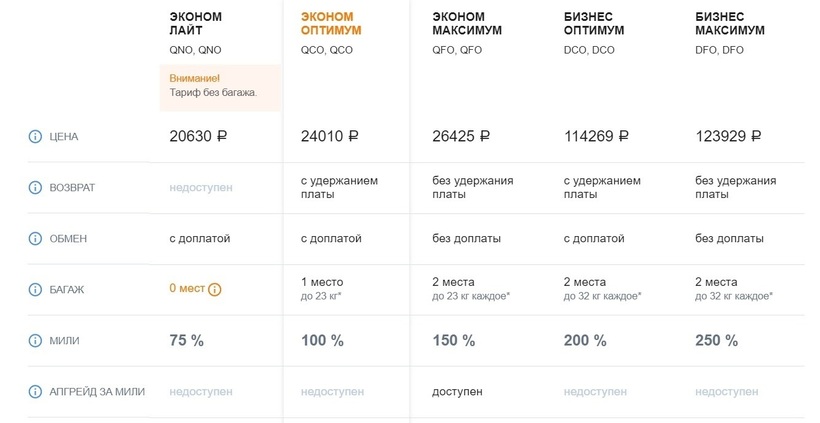
Task: Click the info icon beside БАГАЖ row label
Action: coord(35,289)
